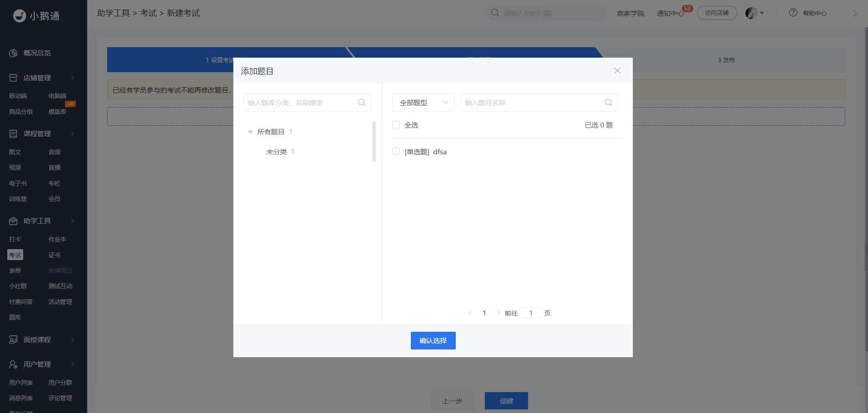Click the 小鹅通 logo icon
868x413 pixels.
coord(20,16)
